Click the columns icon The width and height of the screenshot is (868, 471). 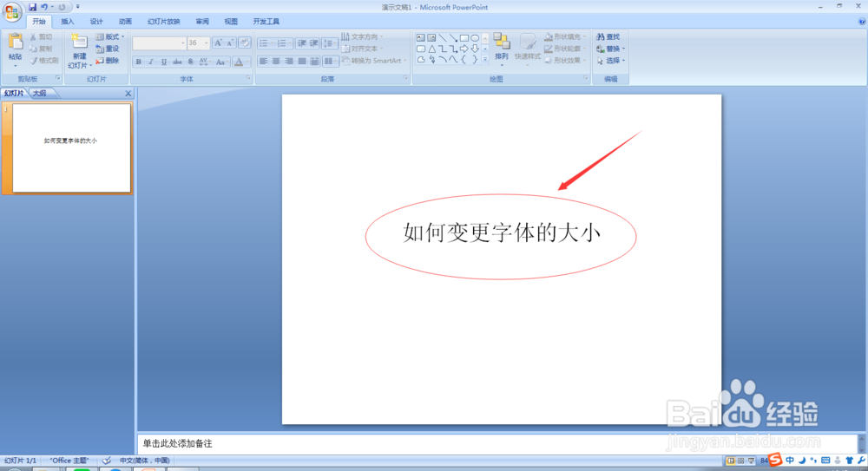(329, 61)
